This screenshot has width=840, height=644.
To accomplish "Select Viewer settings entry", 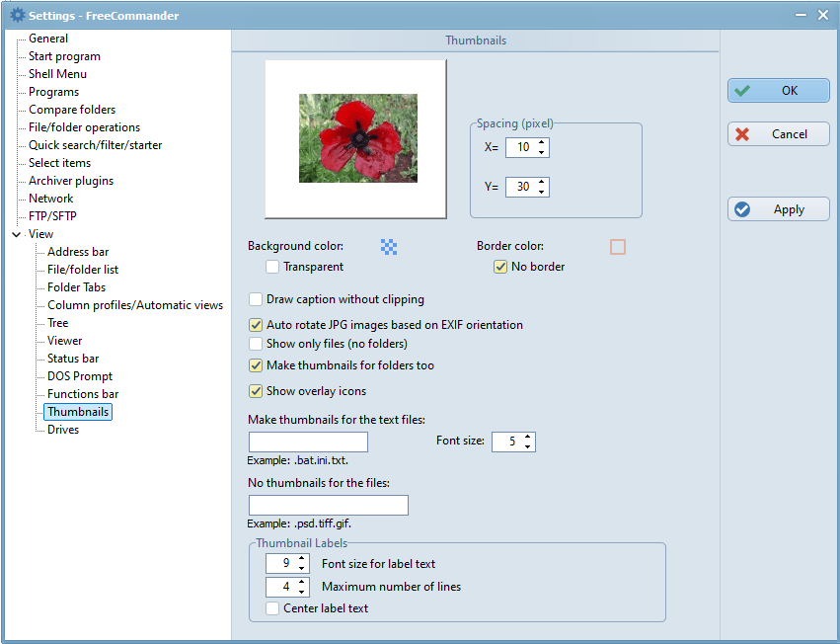I will pyautogui.click(x=64, y=341).
